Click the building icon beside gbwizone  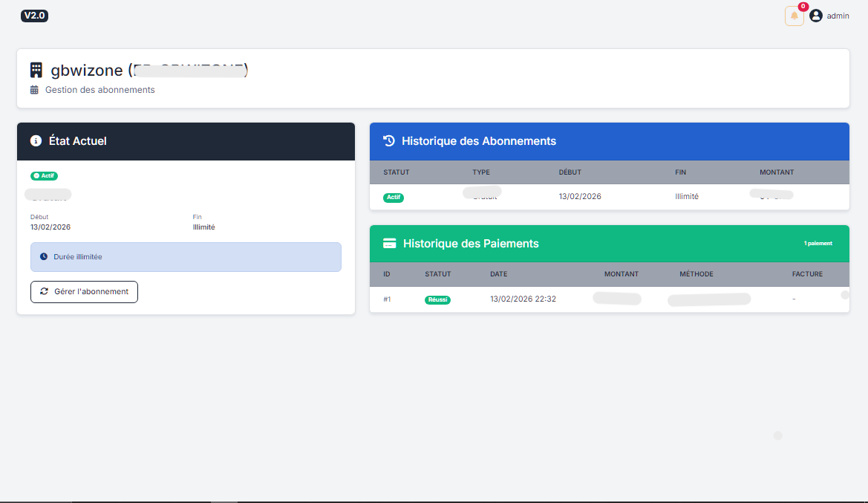pyautogui.click(x=36, y=70)
